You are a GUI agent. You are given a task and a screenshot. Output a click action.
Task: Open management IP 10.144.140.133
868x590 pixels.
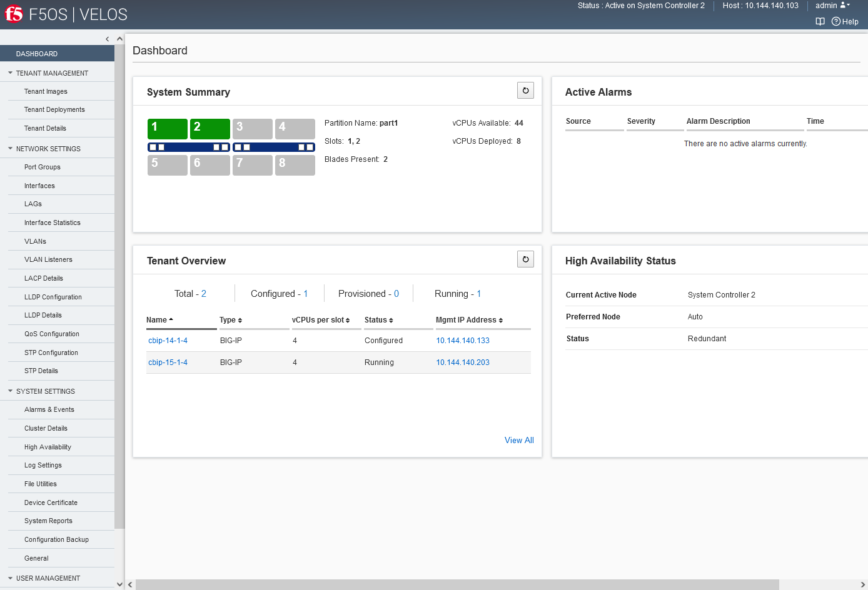463,341
